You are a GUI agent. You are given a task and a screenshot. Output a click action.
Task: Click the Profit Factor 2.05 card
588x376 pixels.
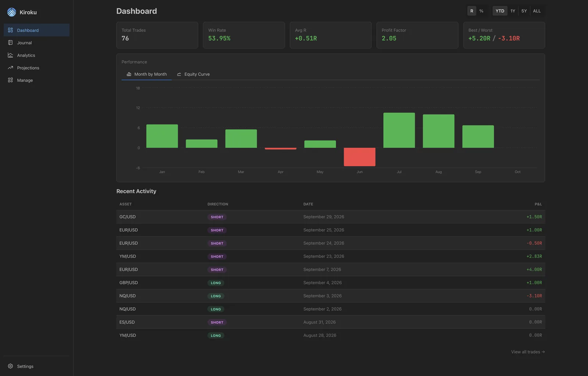pyautogui.click(x=417, y=35)
